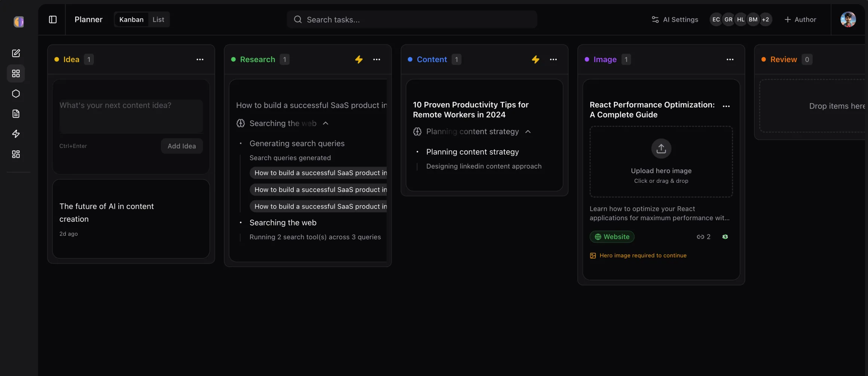Click the first SaaS search query chip

pyautogui.click(x=318, y=173)
